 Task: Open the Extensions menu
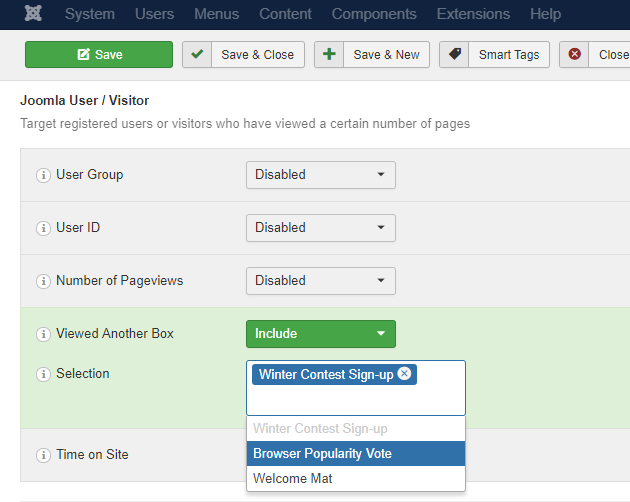tap(473, 14)
